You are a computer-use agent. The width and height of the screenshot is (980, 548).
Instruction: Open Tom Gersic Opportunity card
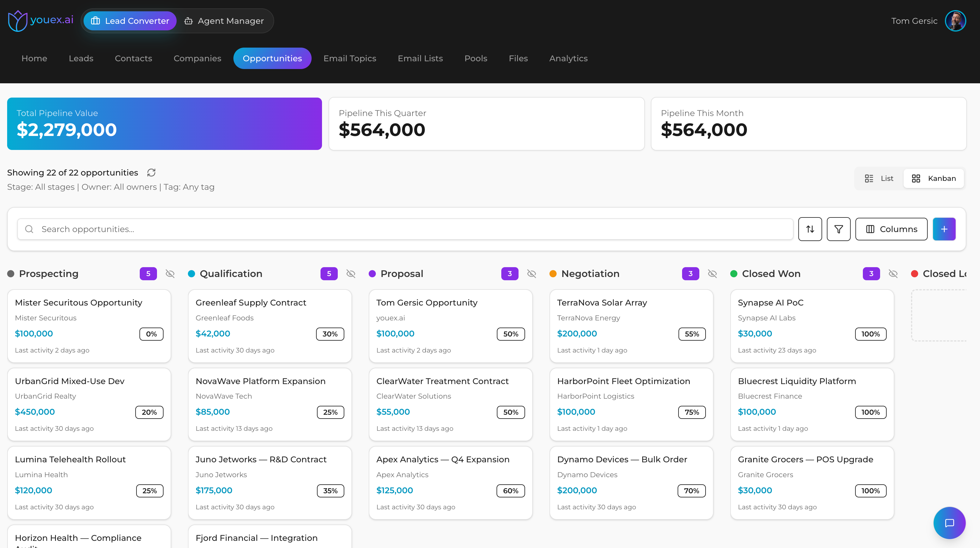click(450, 326)
